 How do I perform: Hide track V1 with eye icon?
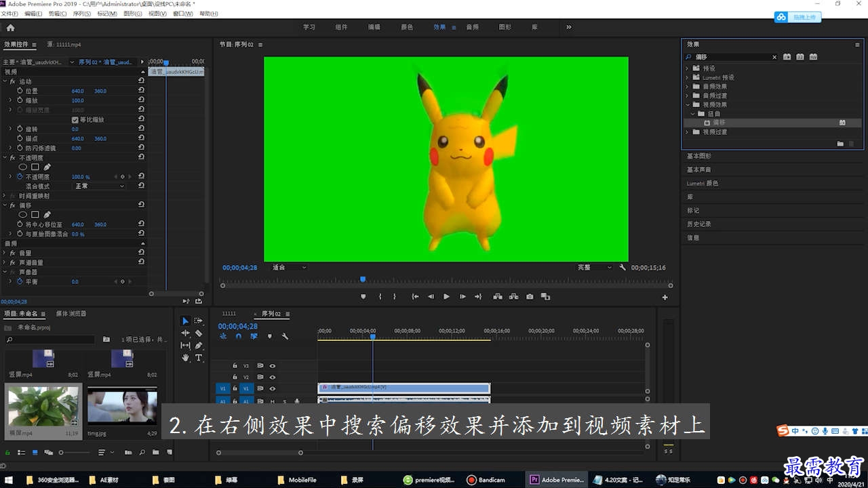[272, 388]
